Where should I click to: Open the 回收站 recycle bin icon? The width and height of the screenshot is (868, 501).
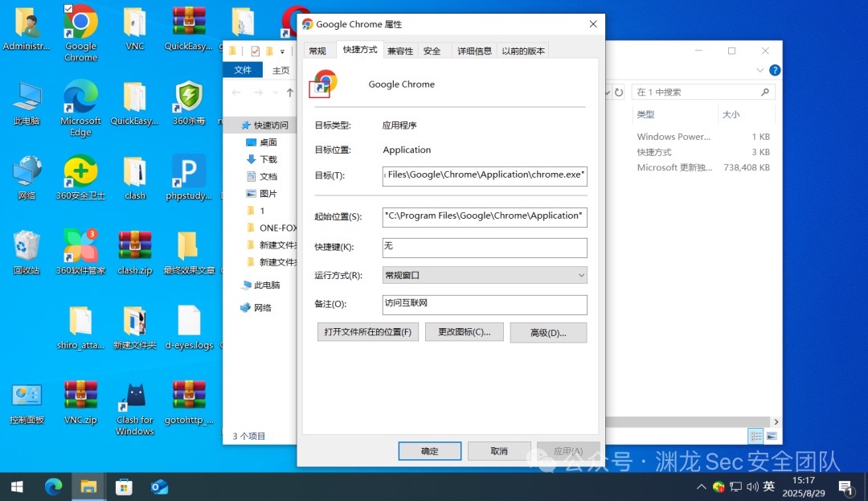point(27,253)
